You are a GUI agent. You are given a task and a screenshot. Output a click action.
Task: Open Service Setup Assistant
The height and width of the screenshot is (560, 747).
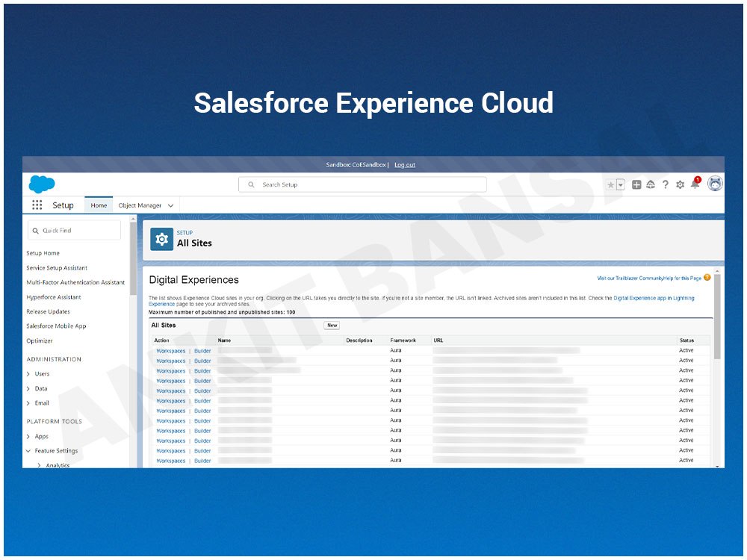[57, 268]
